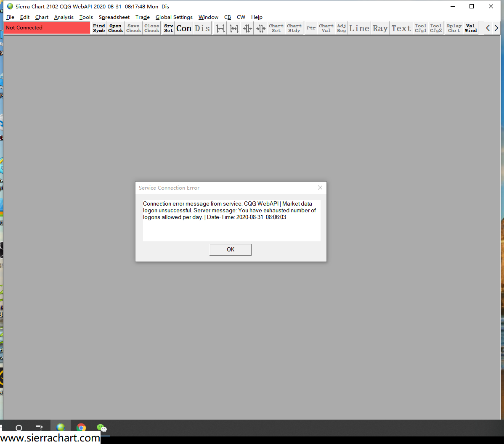Click the second bar spacing icon

click(x=234, y=28)
